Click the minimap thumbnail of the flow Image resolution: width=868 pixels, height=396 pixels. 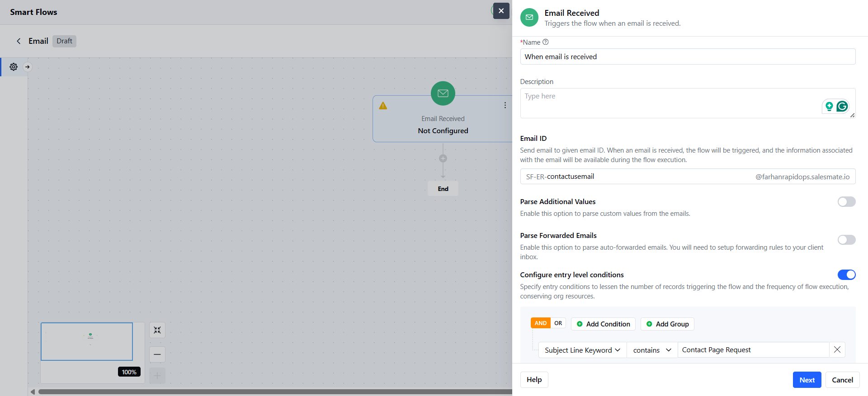(87, 341)
